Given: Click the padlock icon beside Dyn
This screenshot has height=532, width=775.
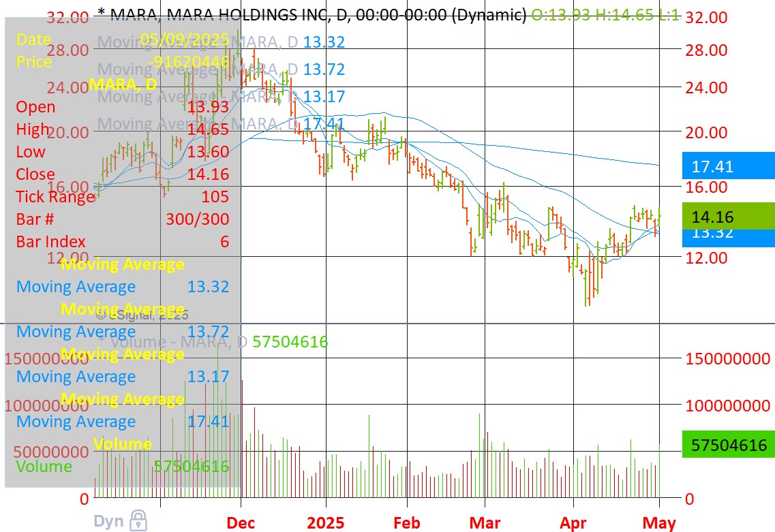Looking at the screenshot, I should click(138, 520).
